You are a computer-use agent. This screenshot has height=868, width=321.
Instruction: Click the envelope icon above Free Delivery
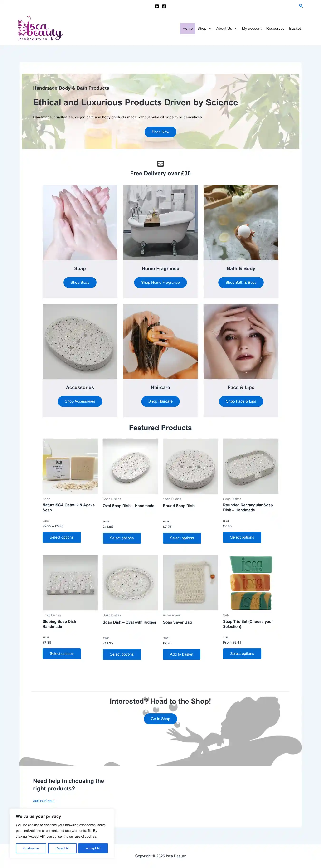coord(160,164)
